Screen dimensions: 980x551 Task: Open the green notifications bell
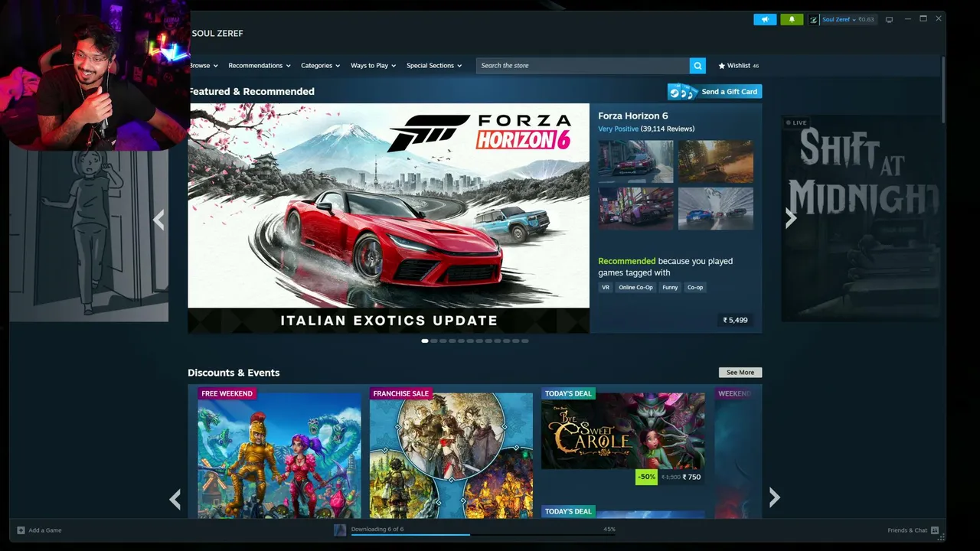point(792,19)
